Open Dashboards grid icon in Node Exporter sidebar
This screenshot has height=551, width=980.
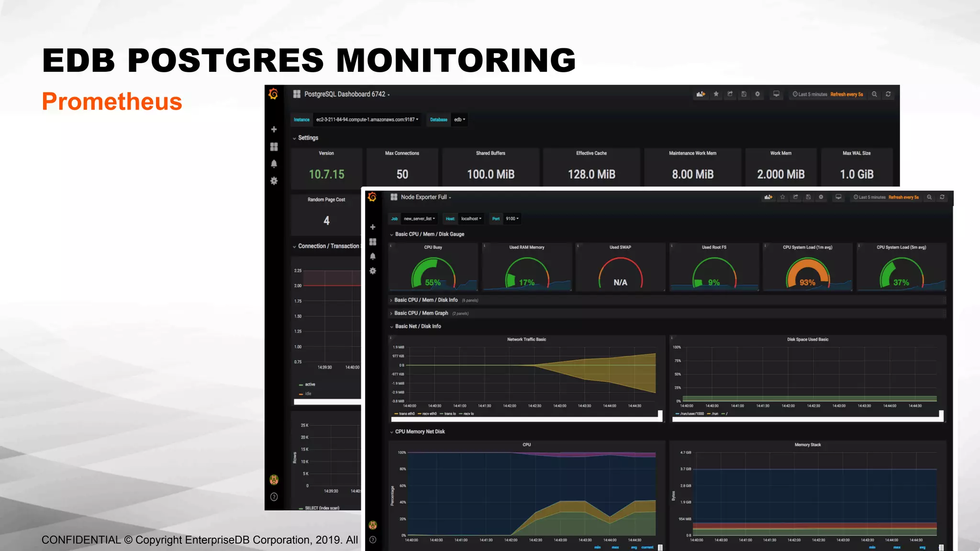tap(373, 242)
